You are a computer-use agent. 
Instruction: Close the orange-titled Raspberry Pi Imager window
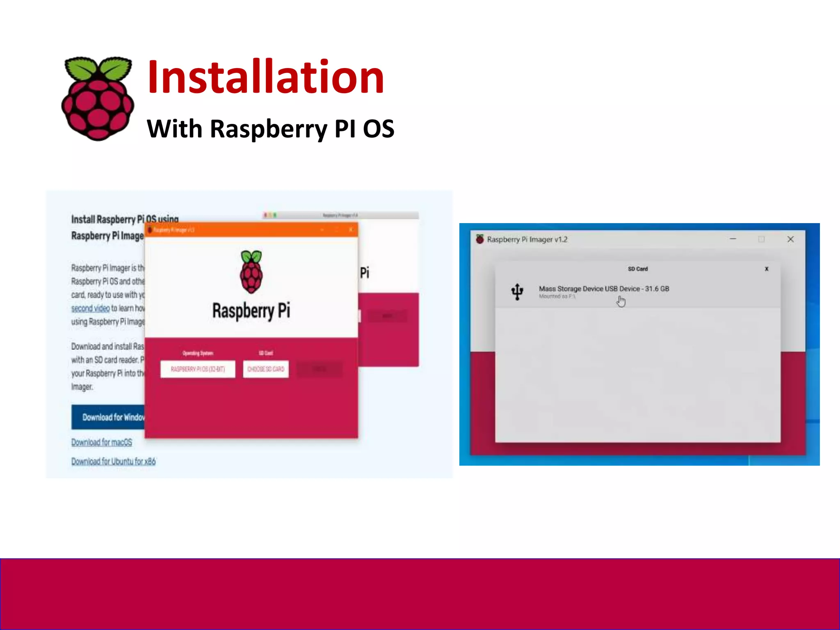[x=350, y=230]
